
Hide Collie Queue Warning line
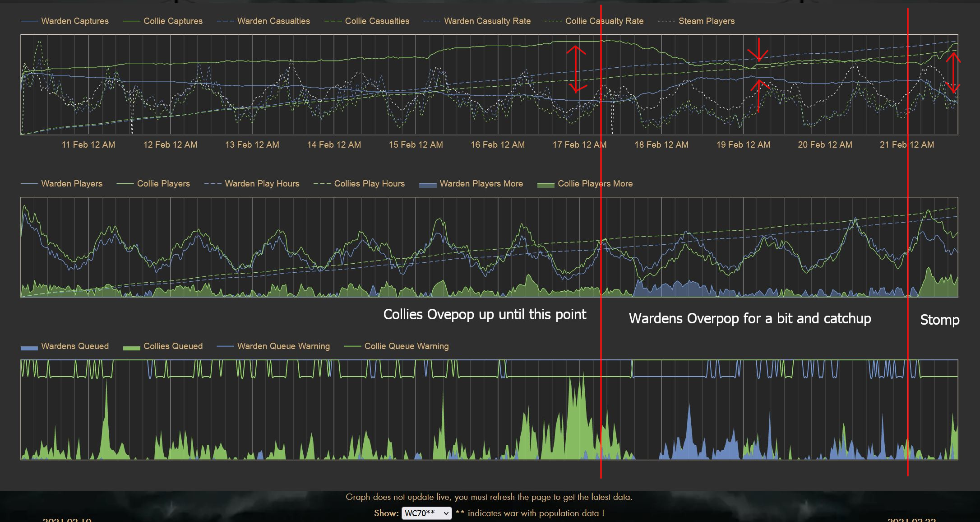[x=406, y=346]
